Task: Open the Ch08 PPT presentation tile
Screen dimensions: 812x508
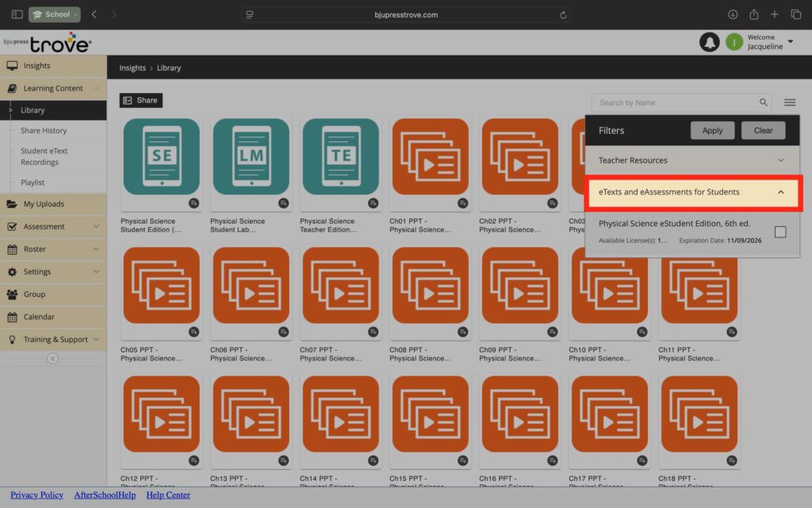Action: 431,285
